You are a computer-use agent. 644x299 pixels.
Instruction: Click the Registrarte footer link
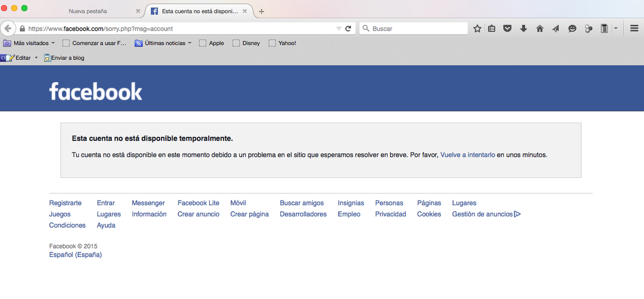pyautogui.click(x=65, y=203)
